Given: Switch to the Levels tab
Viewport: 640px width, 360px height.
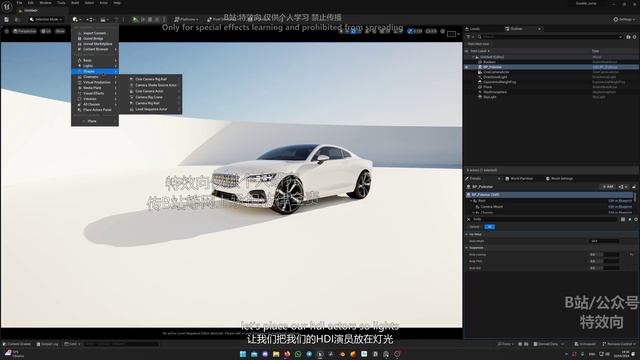Looking at the screenshot, I should click(473, 29).
